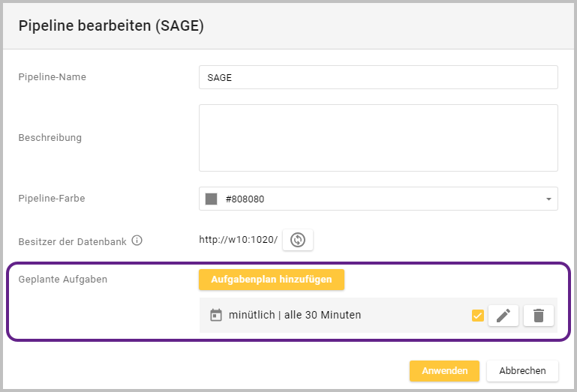Select the 'minütlich | alle 30 Minuten' entry
Screen dimensions: 577x392
point(295,316)
